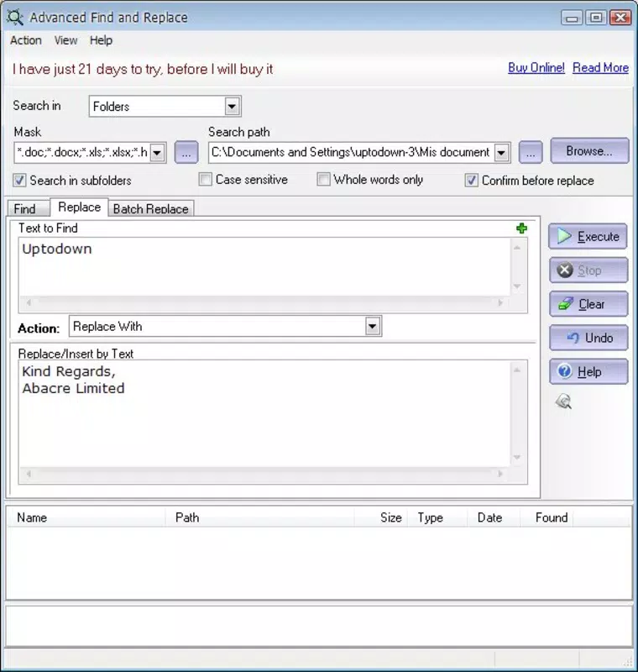Follow the Buy Online! link
The height and width of the screenshot is (672, 638).
(x=536, y=68)
